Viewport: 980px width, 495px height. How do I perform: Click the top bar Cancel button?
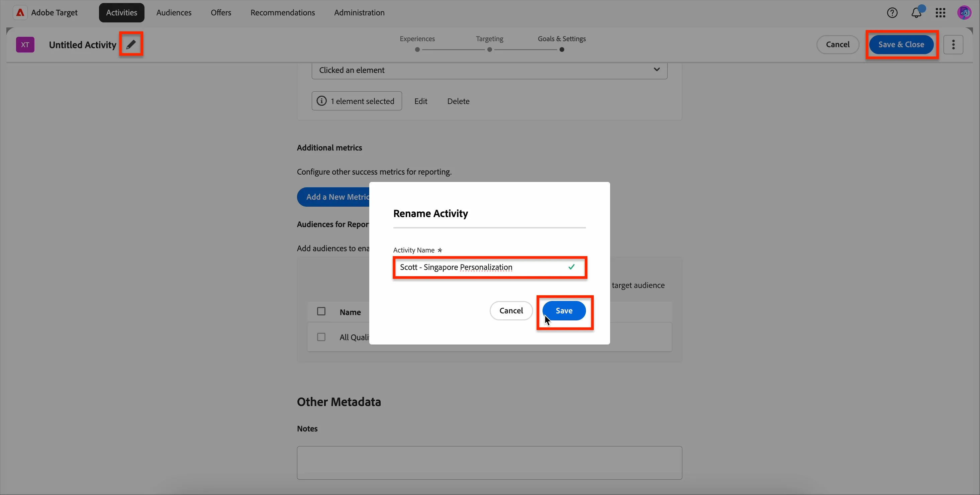[838, 44]
